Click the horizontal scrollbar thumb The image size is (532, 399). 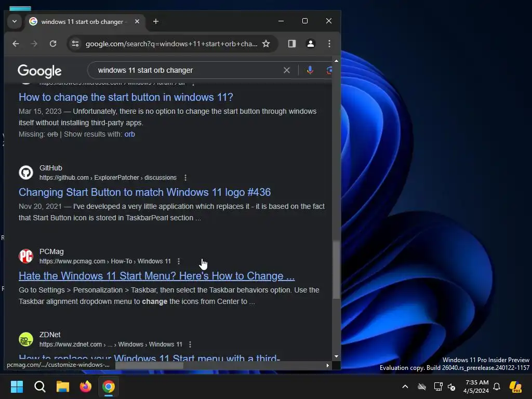tap(149, 365)
